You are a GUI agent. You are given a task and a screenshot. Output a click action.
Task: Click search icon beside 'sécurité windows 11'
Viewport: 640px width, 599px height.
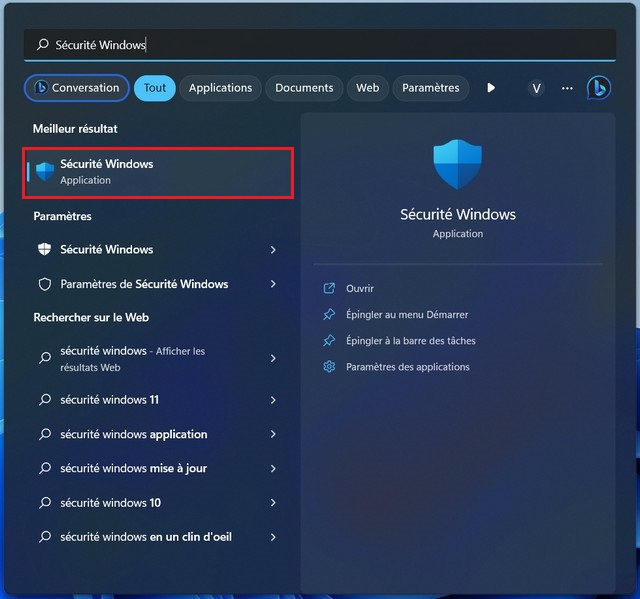click(x=44, y=399)
